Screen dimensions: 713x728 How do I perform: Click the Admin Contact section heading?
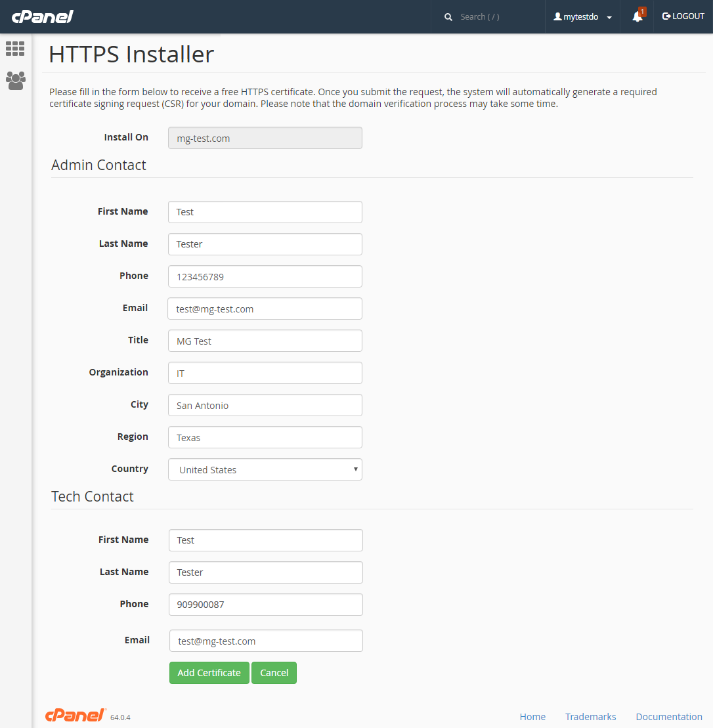(x=98, y=165)
